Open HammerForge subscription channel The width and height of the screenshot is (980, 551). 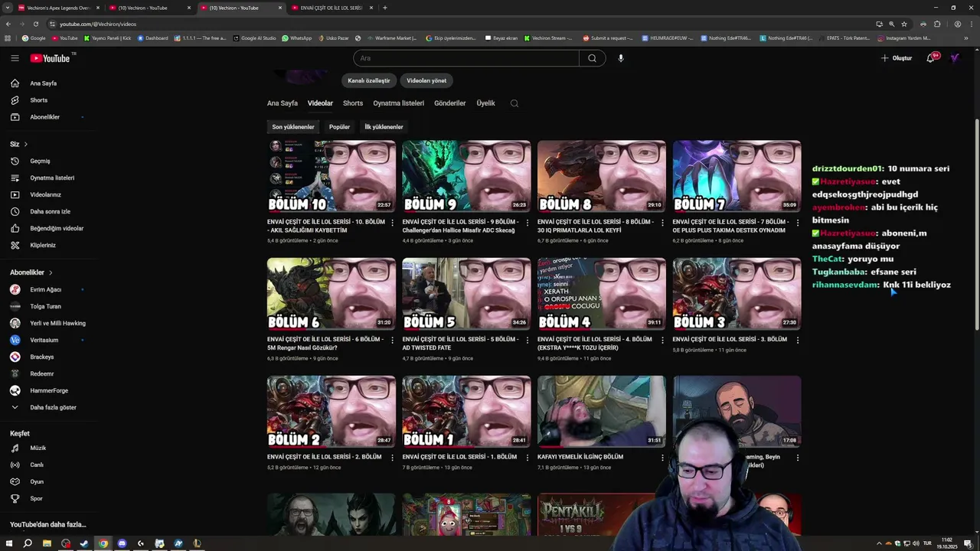47,390
